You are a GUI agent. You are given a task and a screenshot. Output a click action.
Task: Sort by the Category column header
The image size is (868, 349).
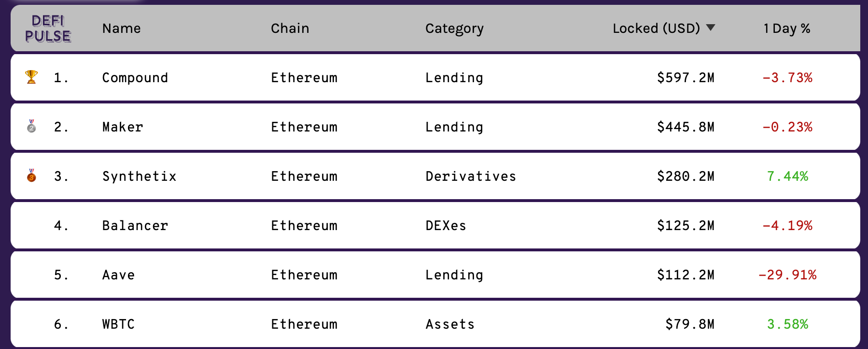(454, 29)
